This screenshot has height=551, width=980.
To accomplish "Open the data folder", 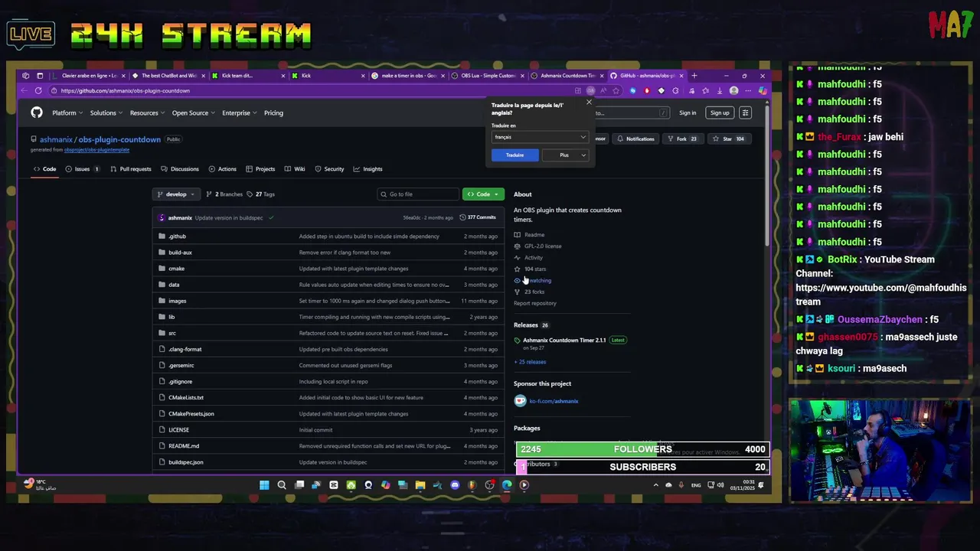I will point(174,285).
